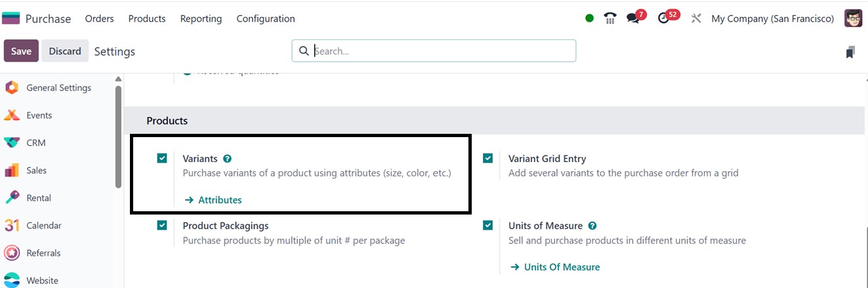This screenshot has width=868, height=288.
Task: Disable the Product Packagings checkbox
Action: [x=162, y=225]
